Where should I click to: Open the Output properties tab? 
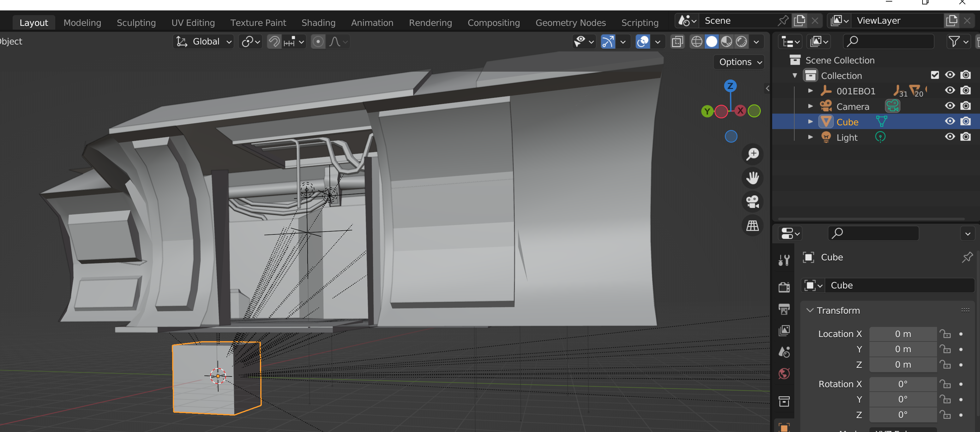click(784, 309)
